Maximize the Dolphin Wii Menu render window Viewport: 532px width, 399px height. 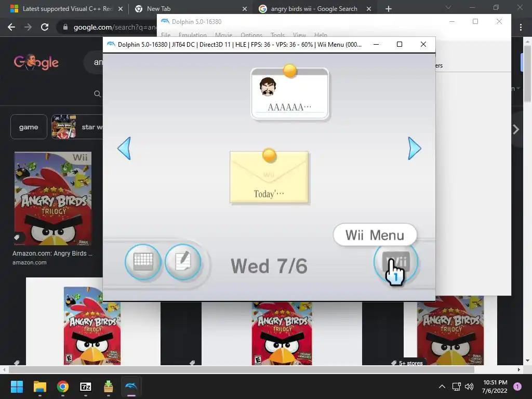(x=400, y=44)
